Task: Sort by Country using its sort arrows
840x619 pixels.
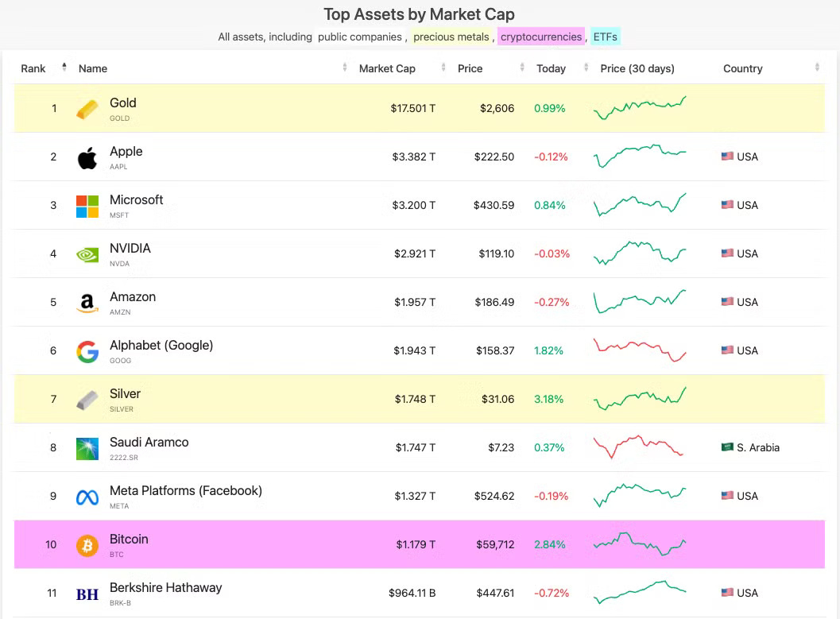Action: coord(817,68)
